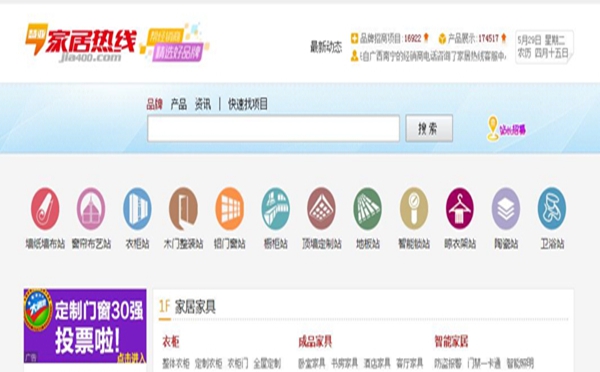Open the 全屋定制 link
Viewport: 600px width, 372px height.
(x=267, y=363)
